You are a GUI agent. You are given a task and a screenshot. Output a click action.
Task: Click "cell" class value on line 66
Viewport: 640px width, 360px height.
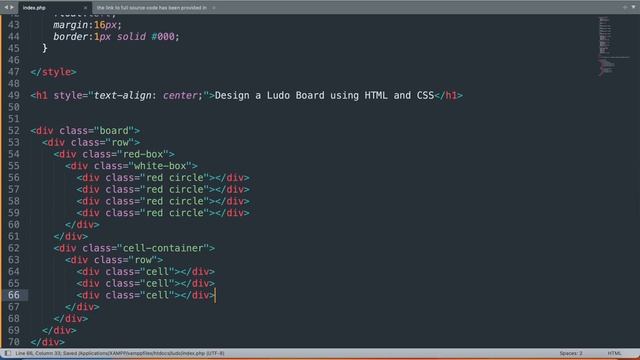click(157, 295)
